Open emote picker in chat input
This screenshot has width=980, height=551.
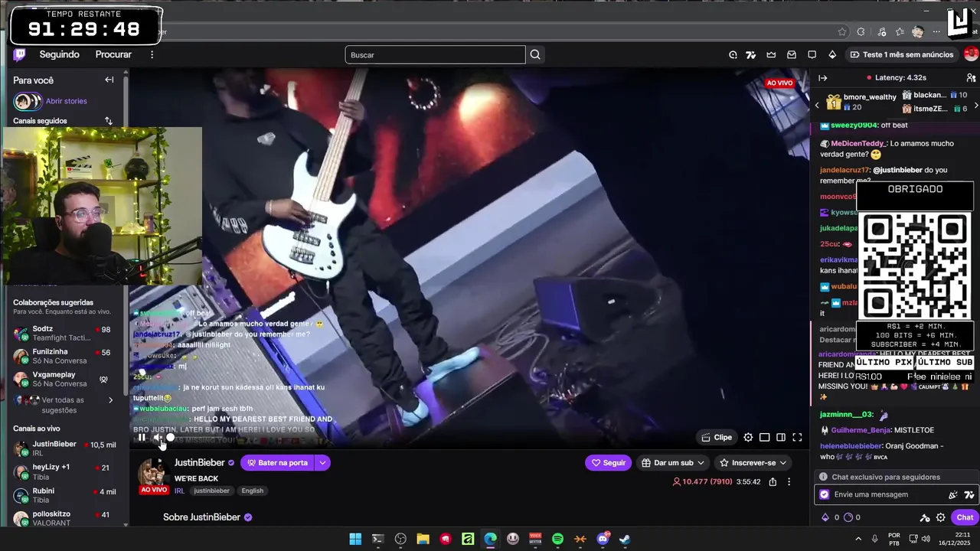pyautogui.click(x=953, y=495)
